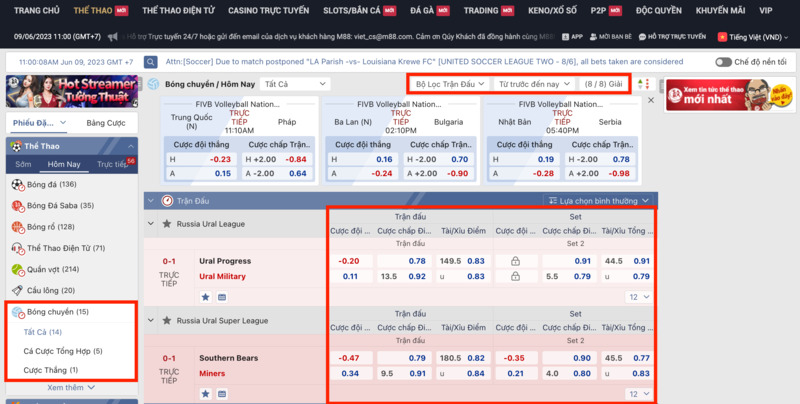800x404 pixels.
Task: Click the Thể Thao Điện Tử headset icon
Action: [18, 248]
